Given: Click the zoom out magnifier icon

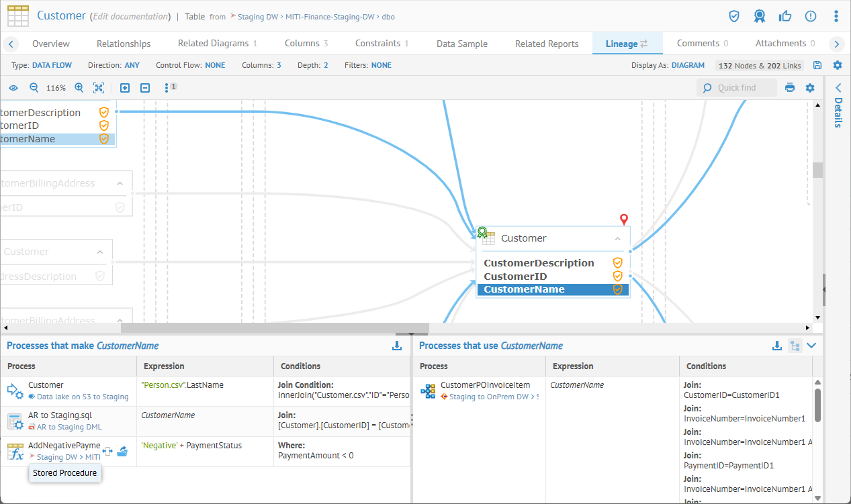Looking at the screenshot, I should [x=34, y=88].
